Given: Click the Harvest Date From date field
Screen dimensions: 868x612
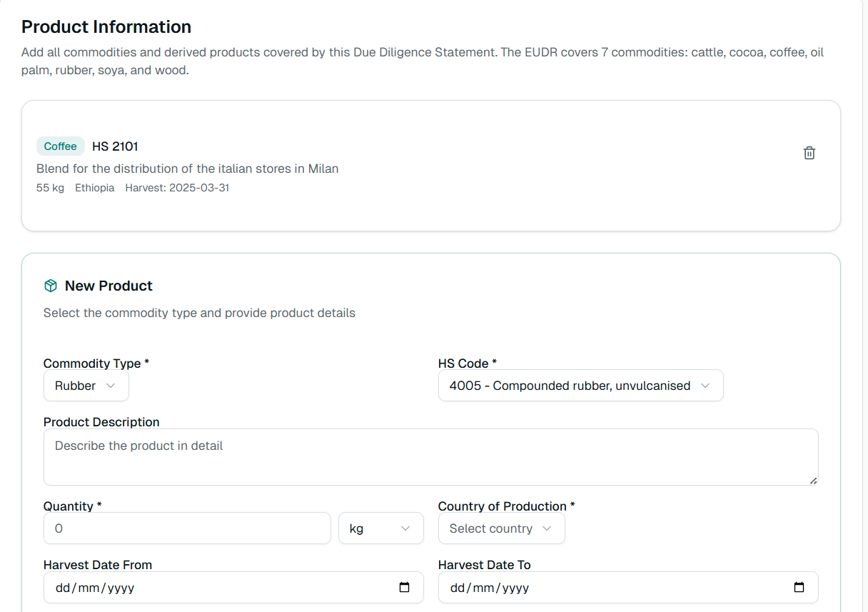Looking at the screenshot, I should tap(214, 587).
